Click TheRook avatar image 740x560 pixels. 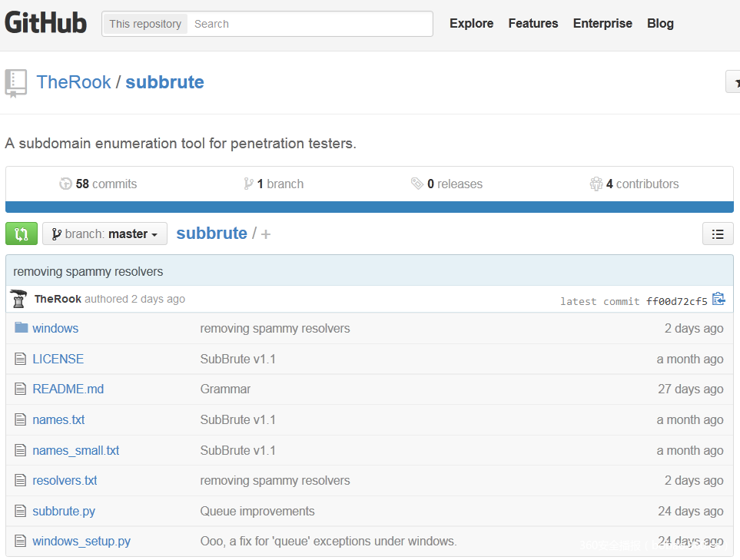[x=18, y=299]
